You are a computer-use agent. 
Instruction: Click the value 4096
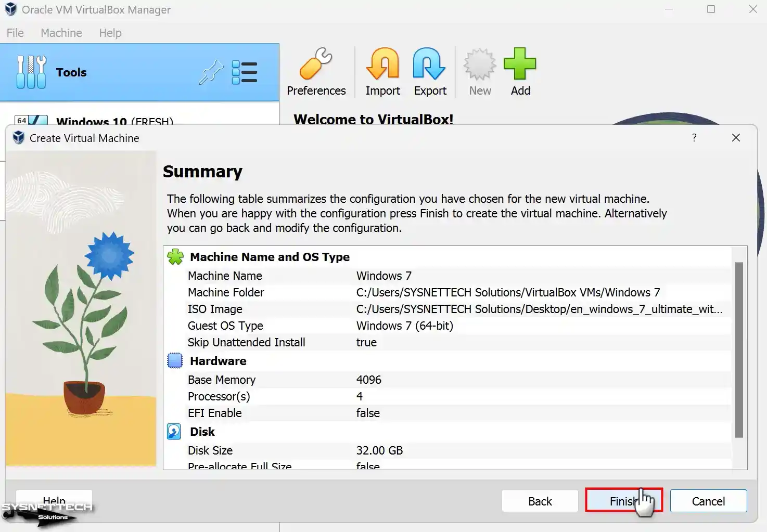pyautogui.click(x=368, y=380)
